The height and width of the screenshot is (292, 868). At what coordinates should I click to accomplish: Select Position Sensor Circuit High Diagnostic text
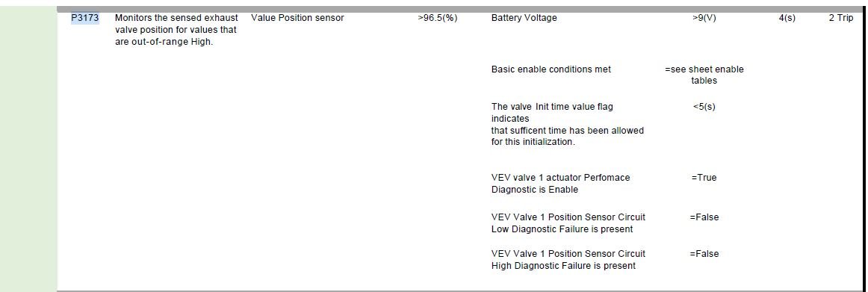click(x=568, y=260)
